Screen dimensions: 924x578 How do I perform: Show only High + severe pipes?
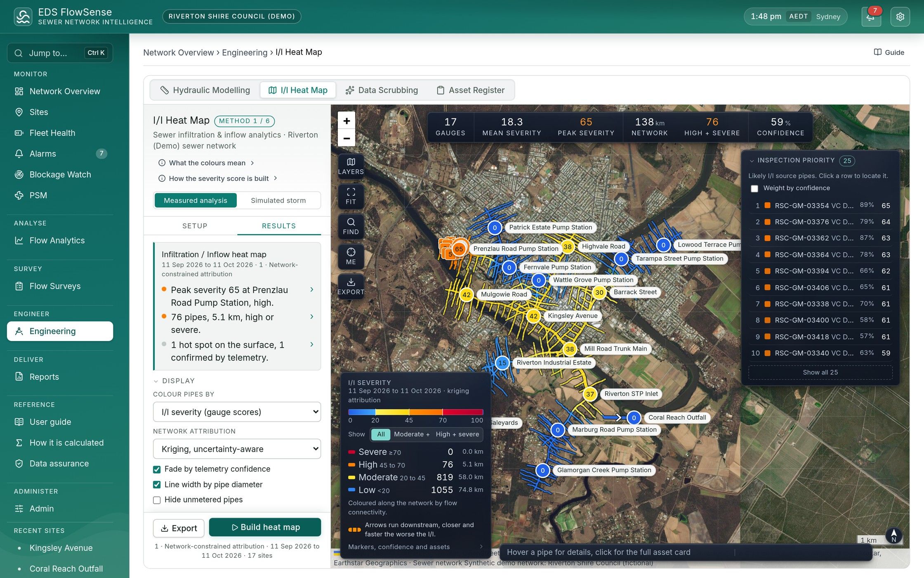457,434
